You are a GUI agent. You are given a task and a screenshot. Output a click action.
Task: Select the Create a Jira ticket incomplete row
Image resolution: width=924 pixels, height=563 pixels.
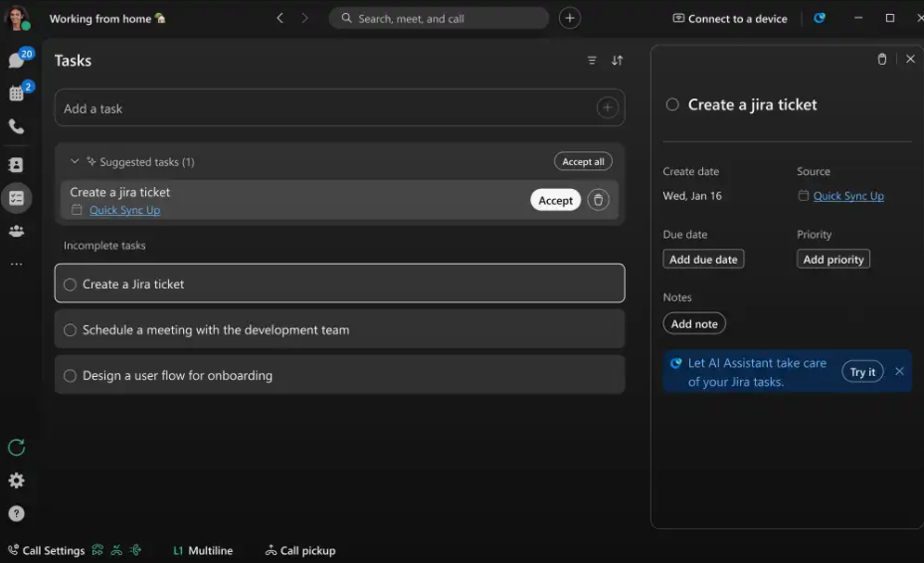coord(339,283)
